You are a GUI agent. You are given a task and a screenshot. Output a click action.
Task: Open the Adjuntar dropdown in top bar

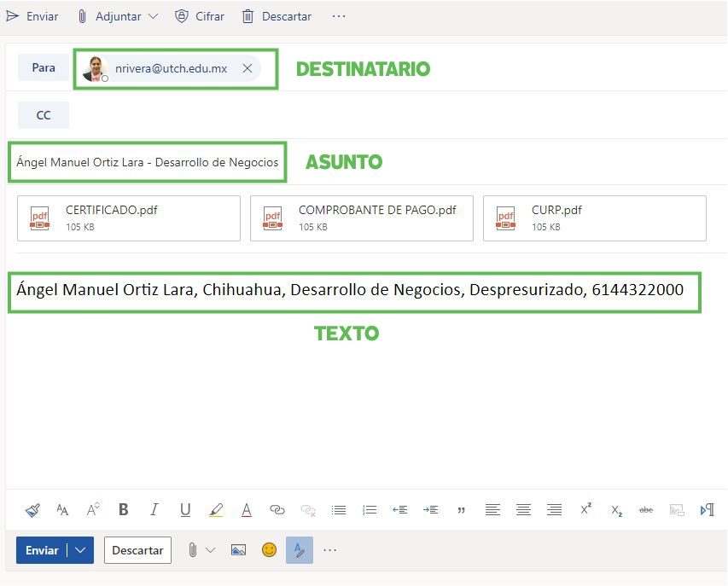coord(153,16)
